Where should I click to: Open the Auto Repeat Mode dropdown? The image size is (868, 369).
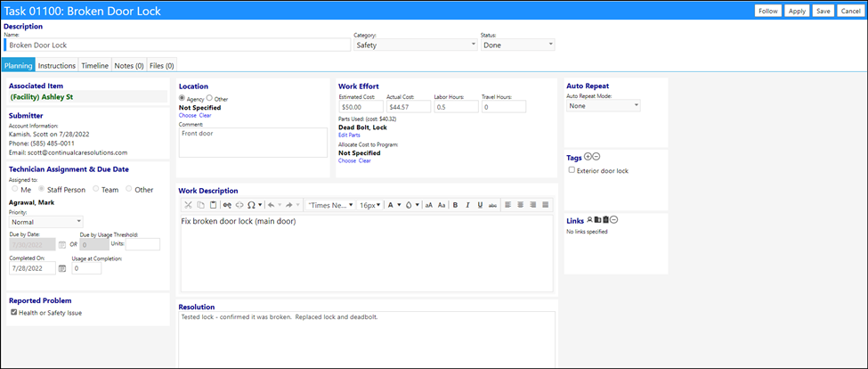pyautogui.click(x=604, y=105)
